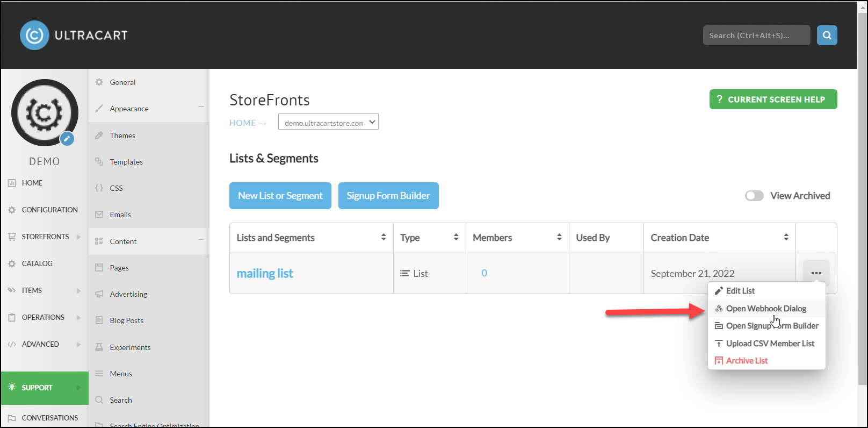Click the CSS braces icon
Screen dimensions: 868x428
tap(99, 188)
